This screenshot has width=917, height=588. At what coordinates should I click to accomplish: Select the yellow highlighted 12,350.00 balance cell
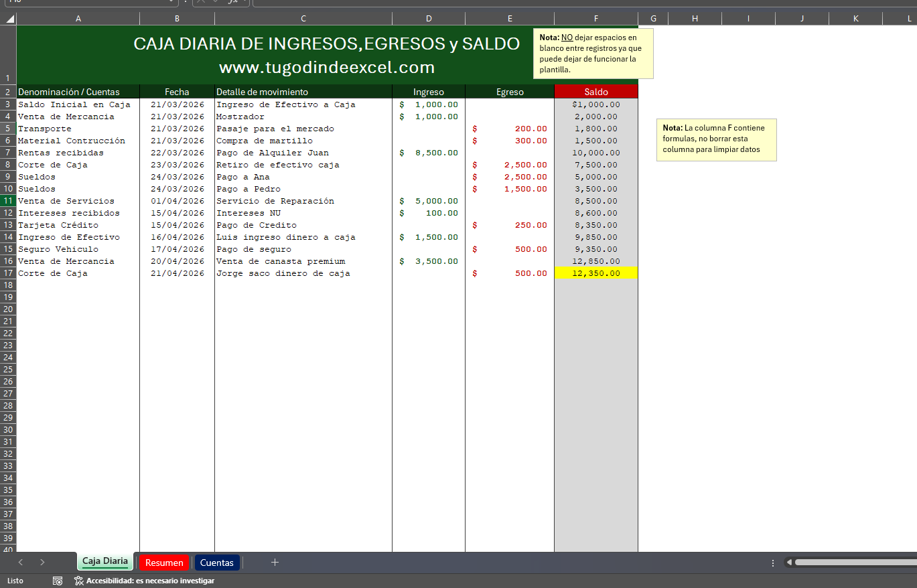pyautogui.click(x=596, y=273)
